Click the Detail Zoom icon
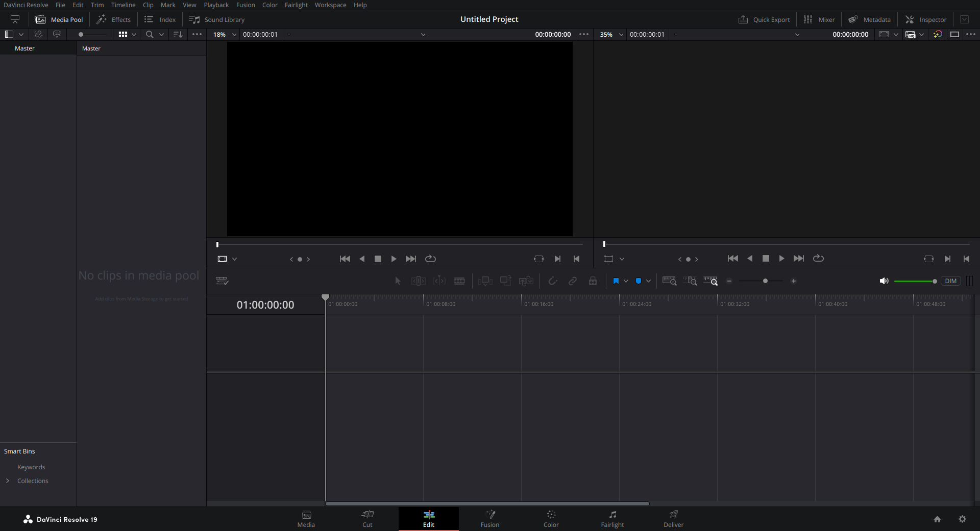This screenshot has width=980, height=531. 690,281
